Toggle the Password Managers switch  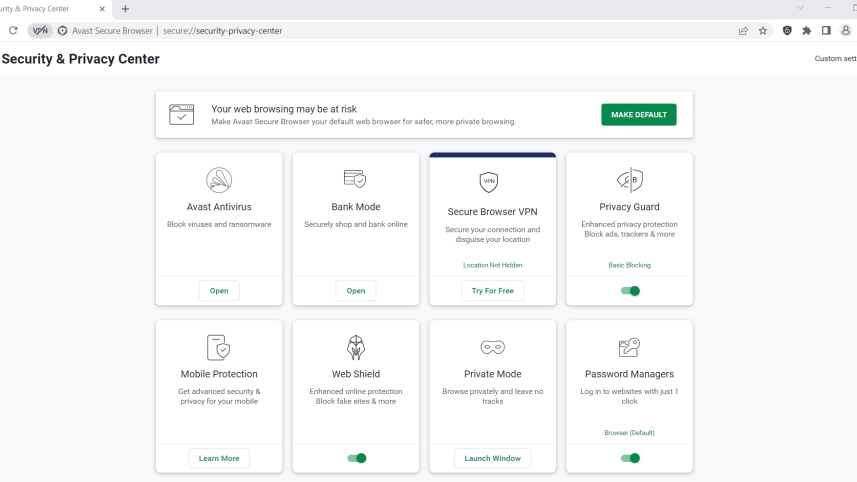(x=630, y=458)
